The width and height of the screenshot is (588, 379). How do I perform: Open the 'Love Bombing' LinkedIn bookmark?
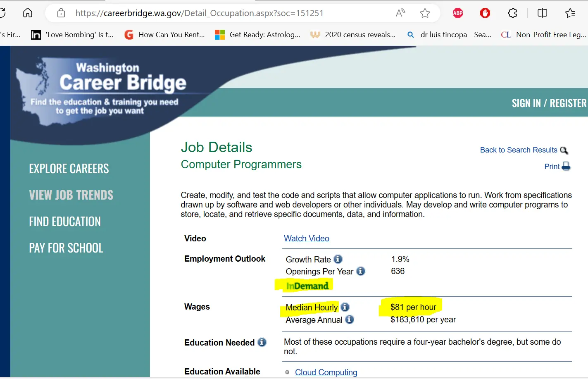click(72, 35)
